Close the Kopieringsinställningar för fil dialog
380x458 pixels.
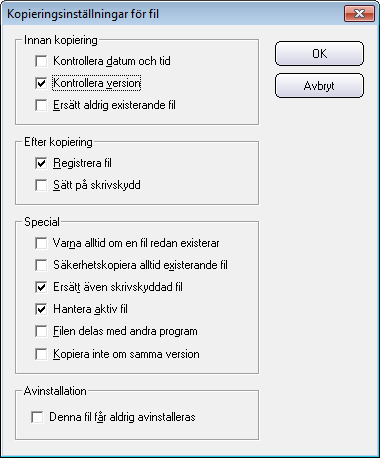pyautogui.click(x=359, y=14)
